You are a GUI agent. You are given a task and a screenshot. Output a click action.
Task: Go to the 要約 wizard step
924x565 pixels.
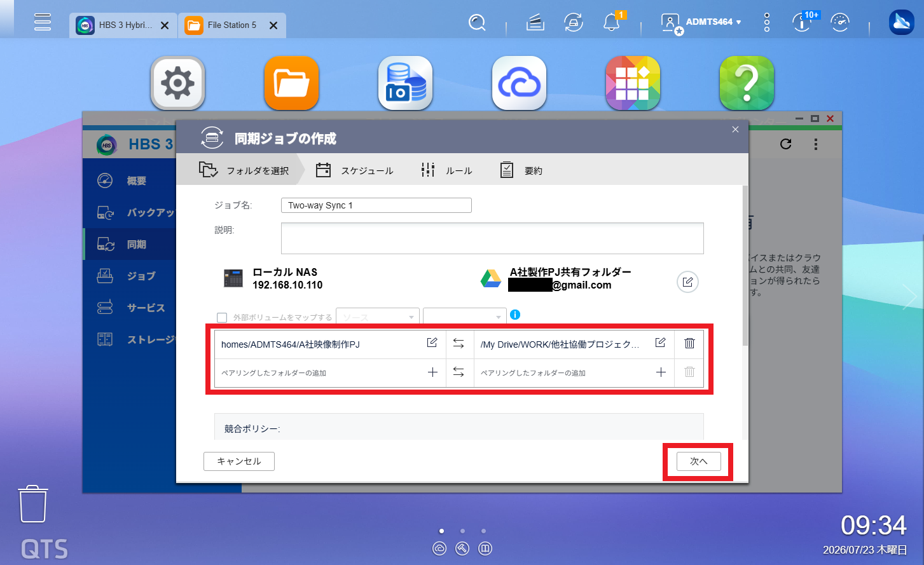tap(521, 170)
